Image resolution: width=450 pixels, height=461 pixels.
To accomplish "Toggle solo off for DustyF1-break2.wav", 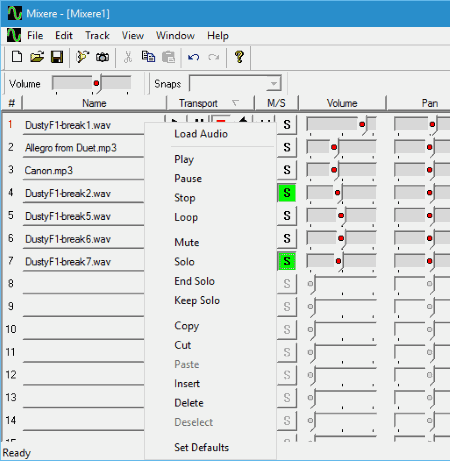I will coord(287,193).
